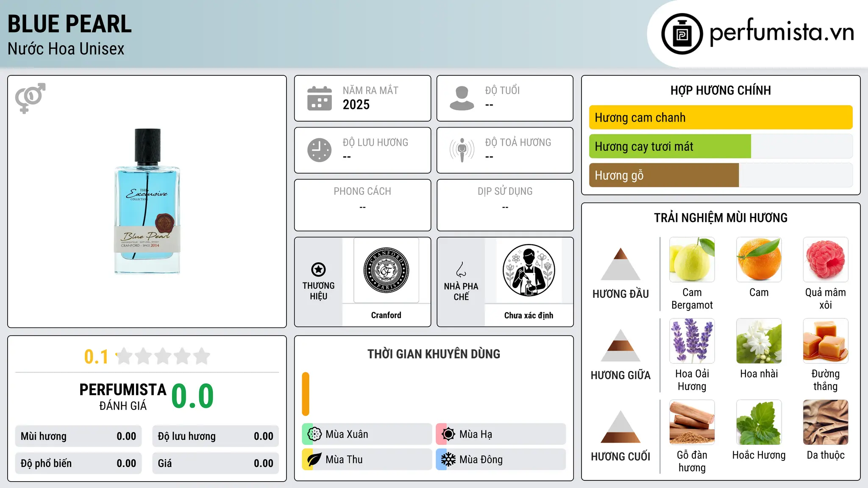The height and width of the screenshot is (488, 868).
Task: Select the Hoắc Hương patchouli image
Action: (759, 422)
